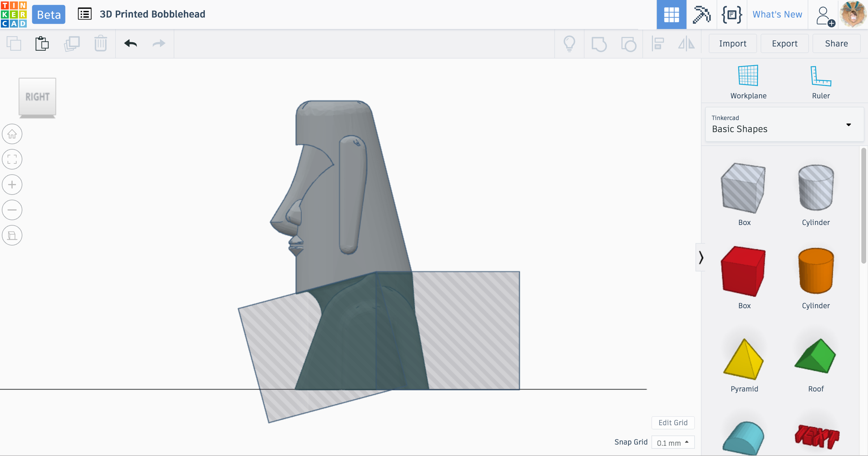Open the What's New link

(x=777, y=14)
